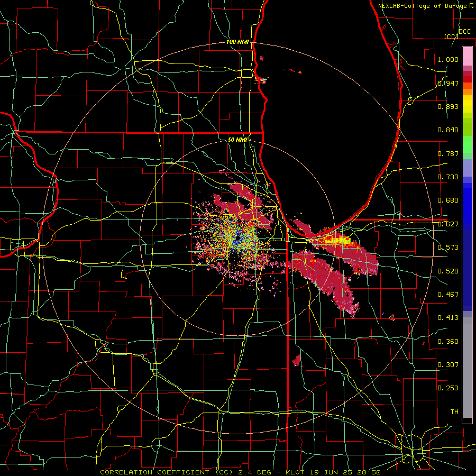
Task: Select the bright green colorbar segment near 0.787
Action: pos(467,145)
